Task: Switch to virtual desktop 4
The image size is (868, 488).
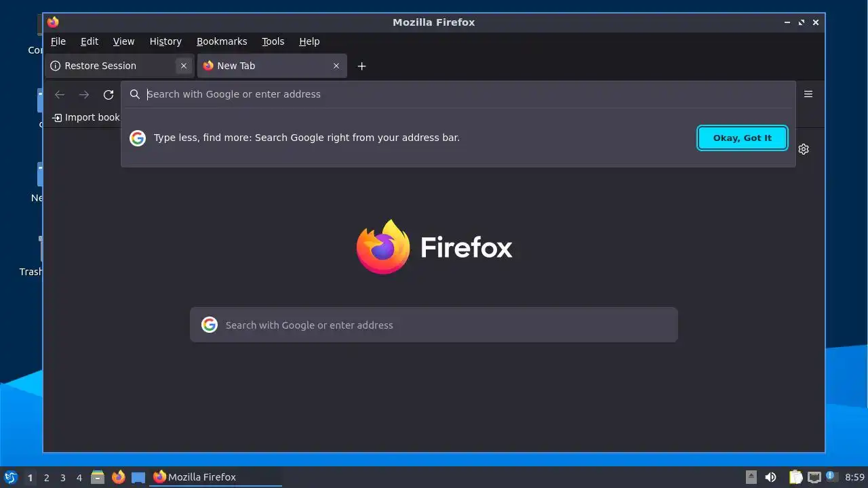Action: 79,478
